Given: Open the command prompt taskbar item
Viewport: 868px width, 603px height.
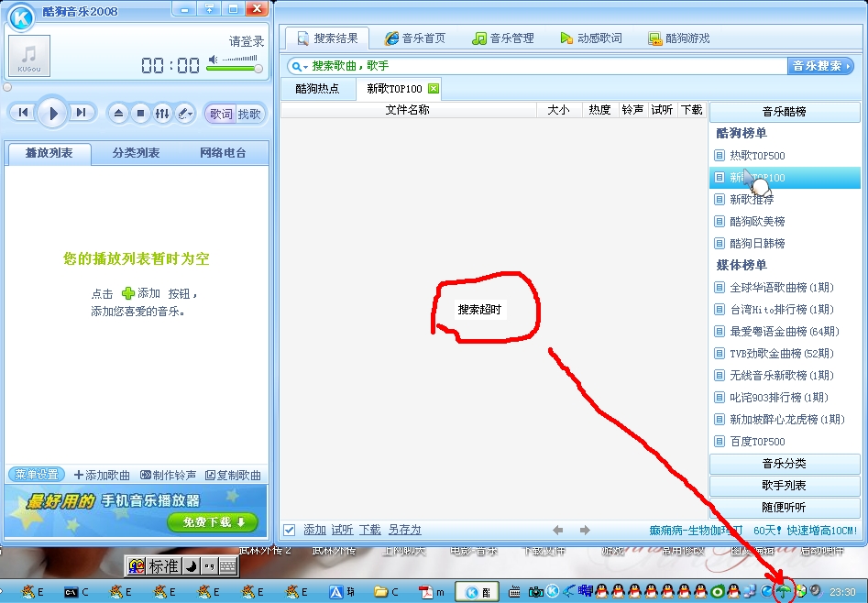Looking at the screenshot, I should [x=76, y=592].
